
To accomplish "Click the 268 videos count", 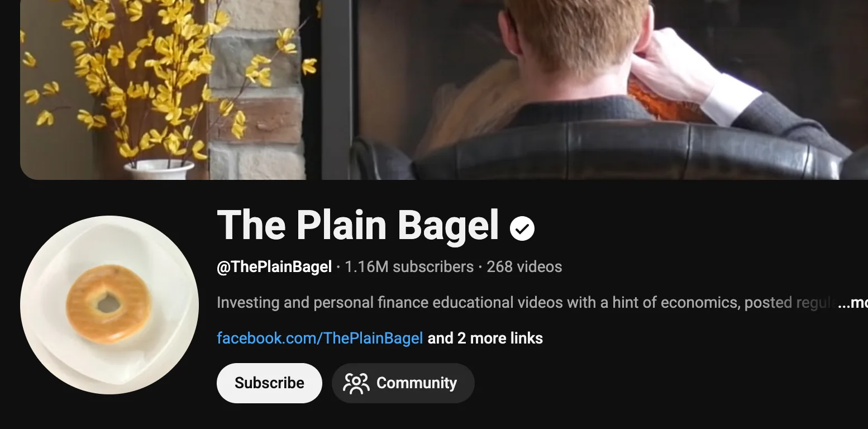I will coord(524,267).
